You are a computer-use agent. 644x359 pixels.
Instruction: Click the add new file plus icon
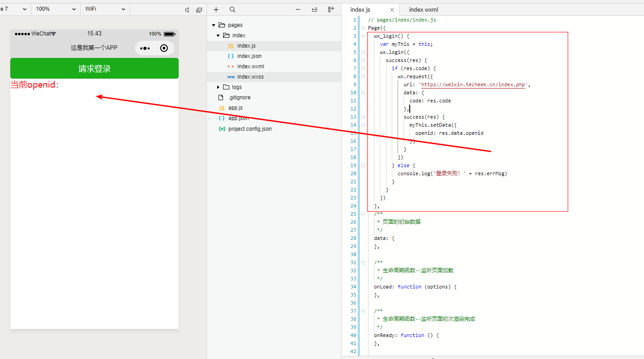(216, 9)
